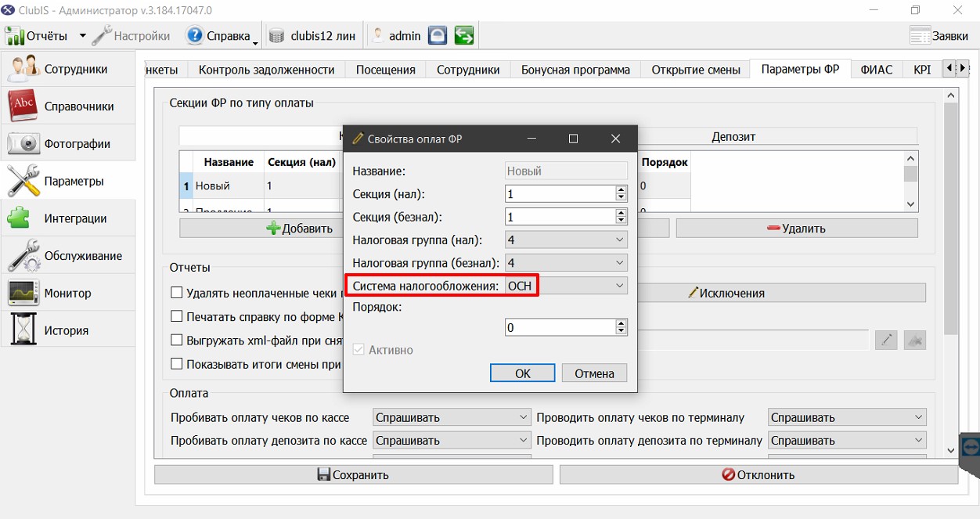Open Пробивать оплату депозита по кассе dropdown
The height and width of the screenshot is (519, 980).
452,441
